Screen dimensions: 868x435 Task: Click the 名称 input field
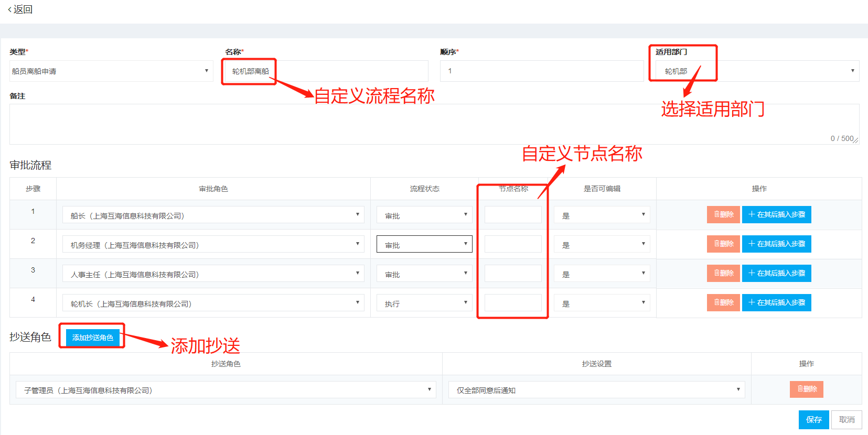[327, 71]
